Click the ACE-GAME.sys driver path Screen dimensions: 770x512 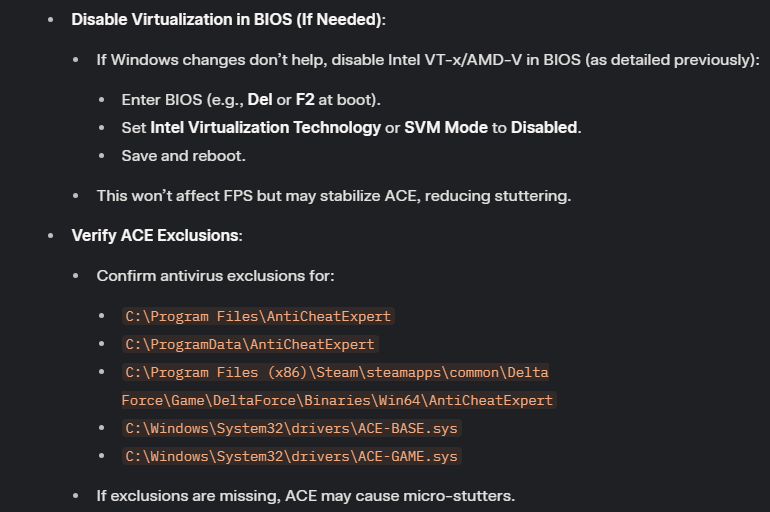point(291,456)
